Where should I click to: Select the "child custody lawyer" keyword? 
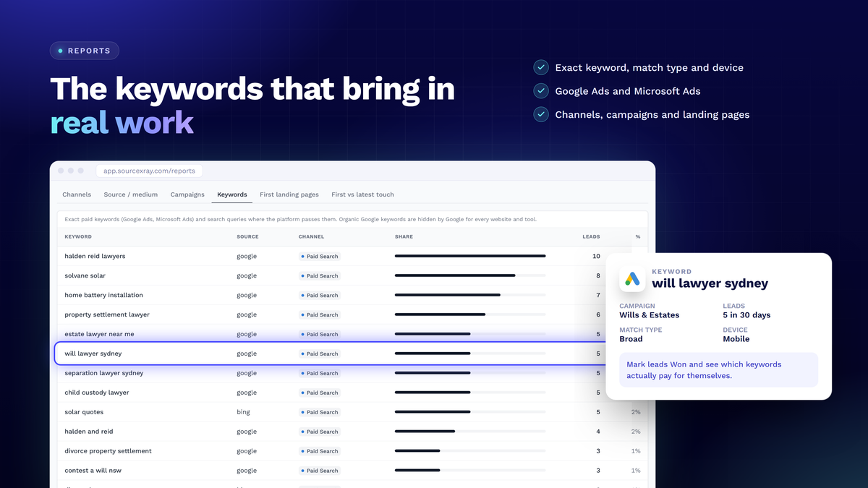pyautogui.click(x=97, y=393)
